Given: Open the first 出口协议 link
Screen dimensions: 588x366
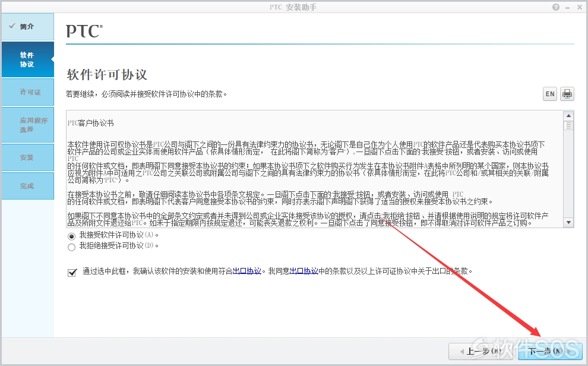Looking at the screenshot, I should click(x=246, y=271).
